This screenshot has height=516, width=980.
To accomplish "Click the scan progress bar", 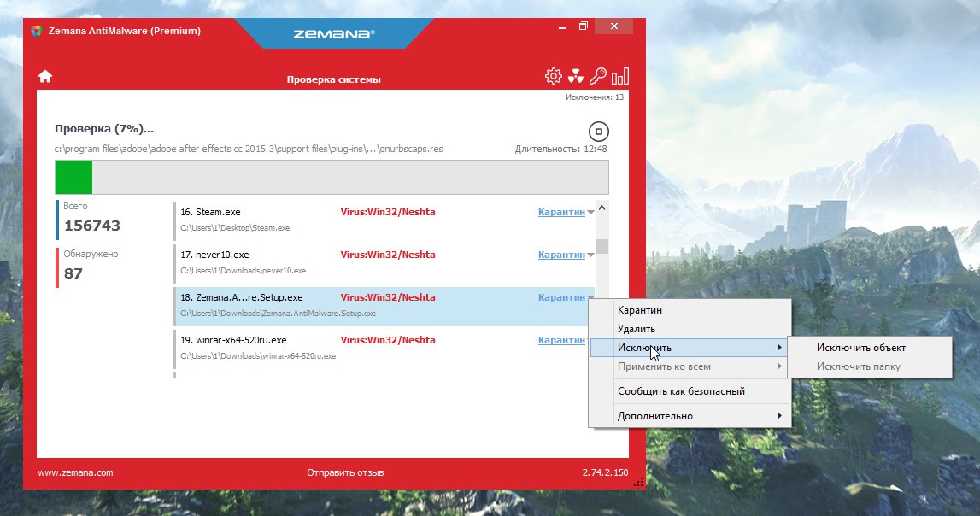I will (332, 178).
